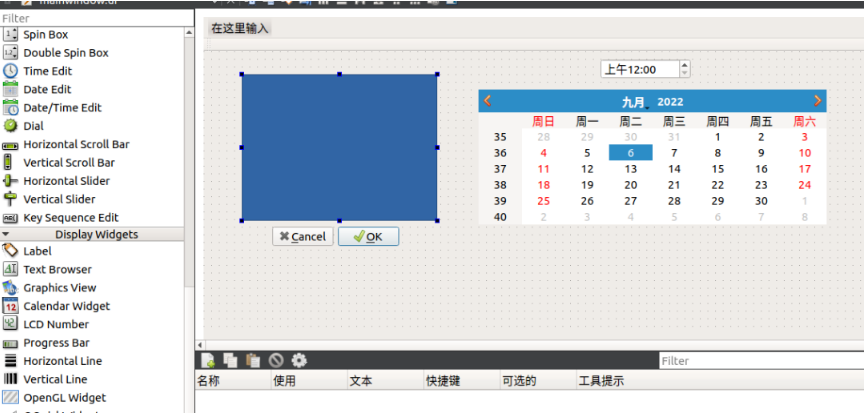Open the 九月 month dropdown
Screen dimensions: 864x413
pyautogui.click(x=635, y=102)
